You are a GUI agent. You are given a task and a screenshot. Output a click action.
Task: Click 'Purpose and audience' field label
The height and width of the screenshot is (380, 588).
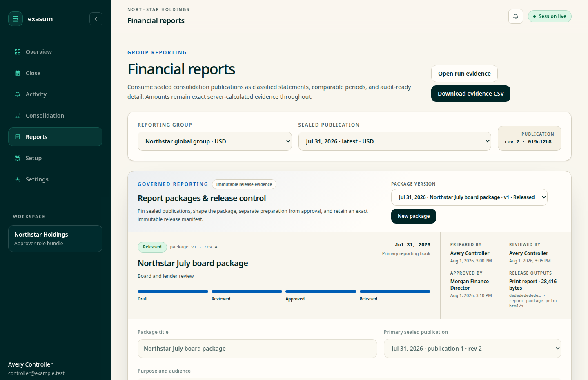(x=164, y=371)
